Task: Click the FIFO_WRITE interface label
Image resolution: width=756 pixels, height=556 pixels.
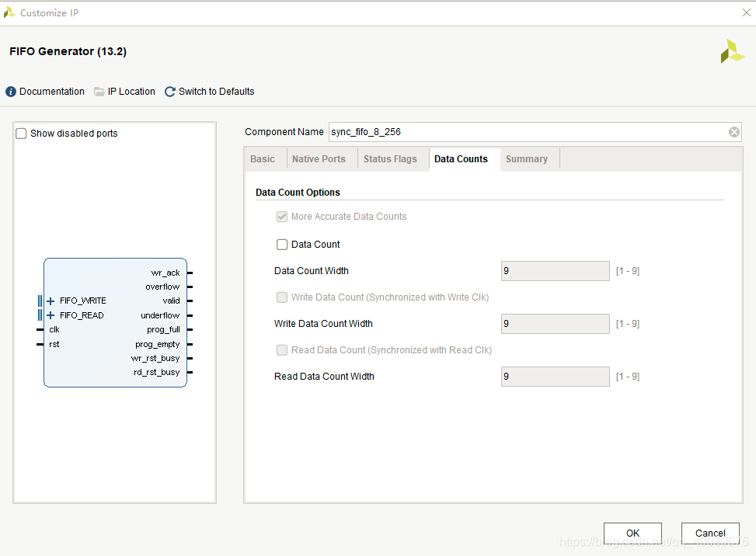Action: pyautogui.click(x=83, y=301)
